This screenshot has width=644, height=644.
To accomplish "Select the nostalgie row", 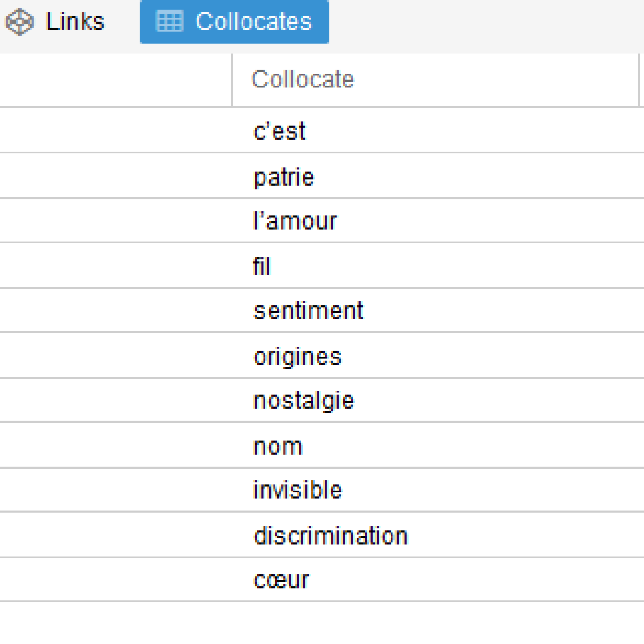I will (x=322, y=399).
